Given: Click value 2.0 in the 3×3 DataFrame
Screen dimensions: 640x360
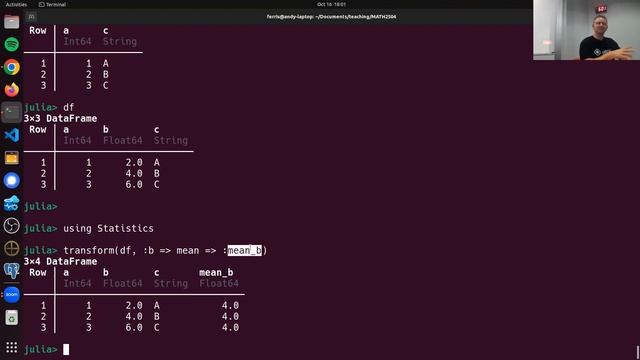Looking at the screenshot, I should pyautogui.click(x=134, y=162).
